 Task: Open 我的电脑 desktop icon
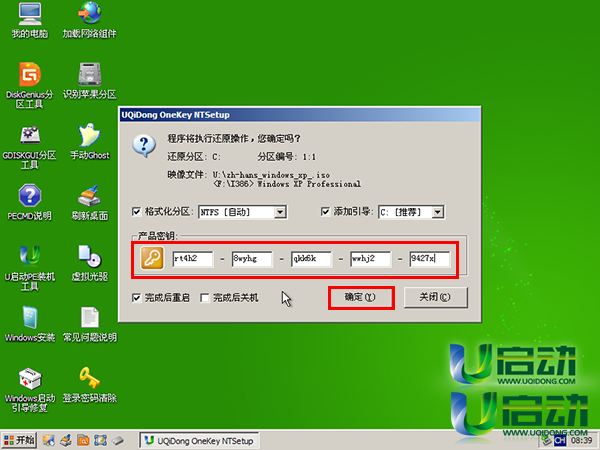click(30, 14)
